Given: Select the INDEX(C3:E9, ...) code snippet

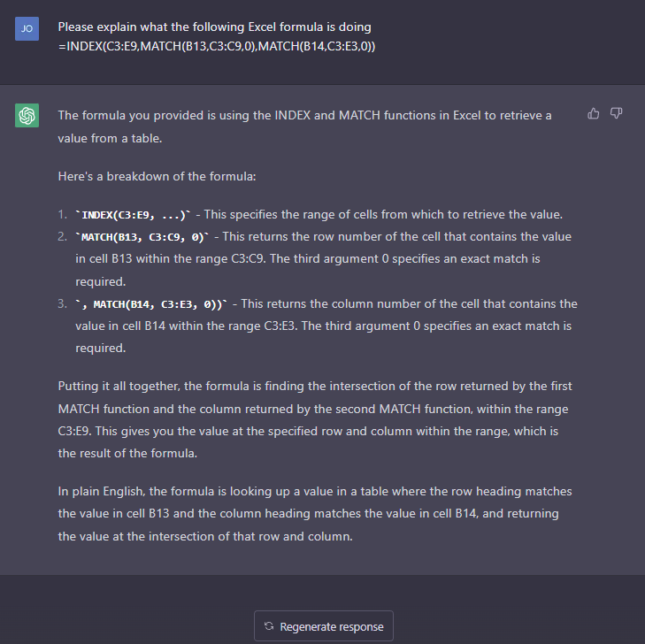Looking at the screenshot, I should 134,215.
